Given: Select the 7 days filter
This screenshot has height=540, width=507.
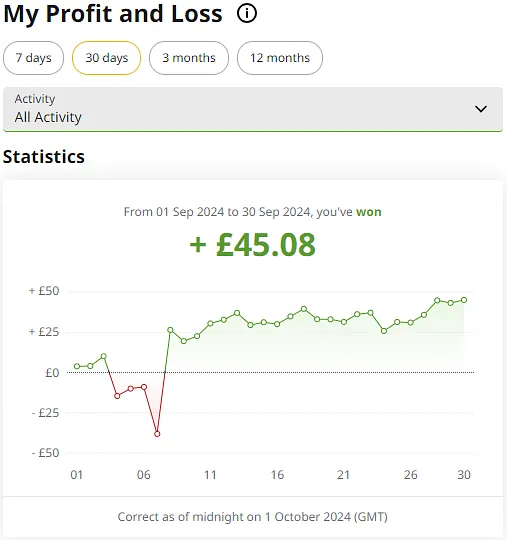Looking at the screenshot, I should [x=33, y=58].
